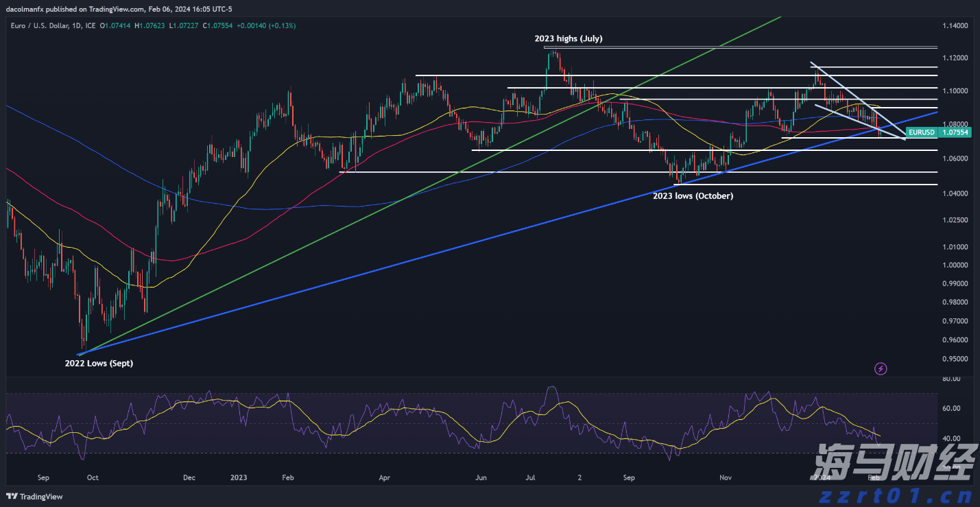Select the Dec marker on the time axis

[x=189, y=477]
